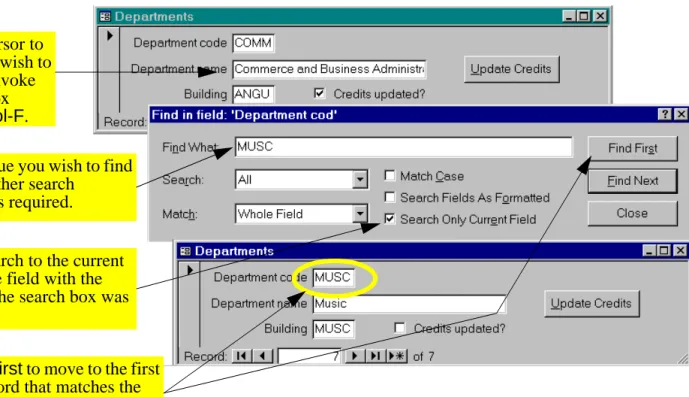Close the lower Departments window
The width and height of the screenshot is (689, 397).
tap(680, 251)
